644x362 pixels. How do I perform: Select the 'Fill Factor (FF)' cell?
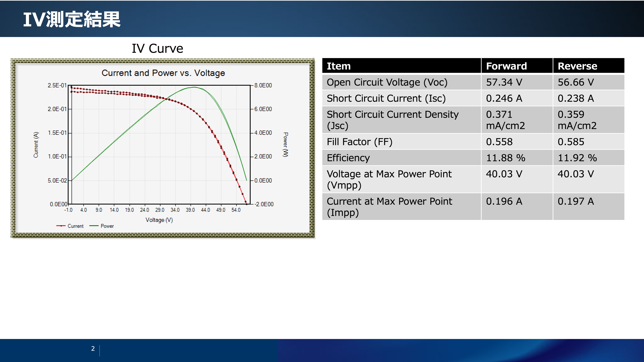tap(402, 142)
